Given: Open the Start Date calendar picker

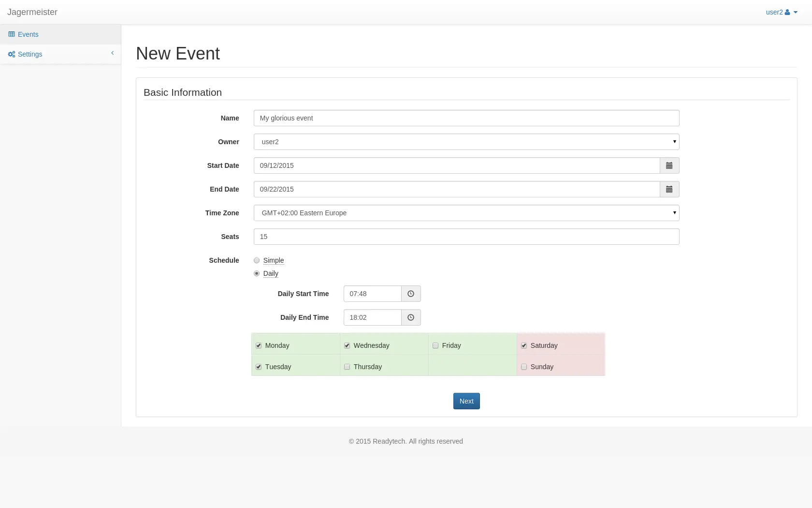Looking at the screenshot, I should [669, 165].
